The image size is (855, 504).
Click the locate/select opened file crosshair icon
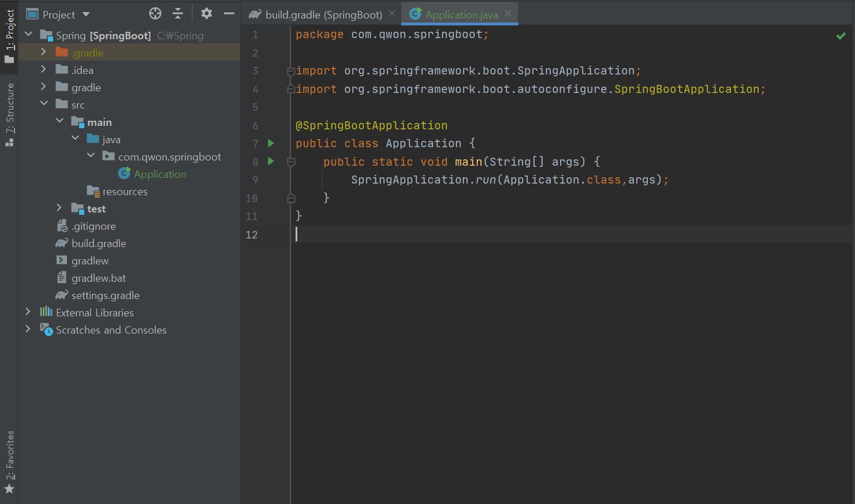[155, 14]
